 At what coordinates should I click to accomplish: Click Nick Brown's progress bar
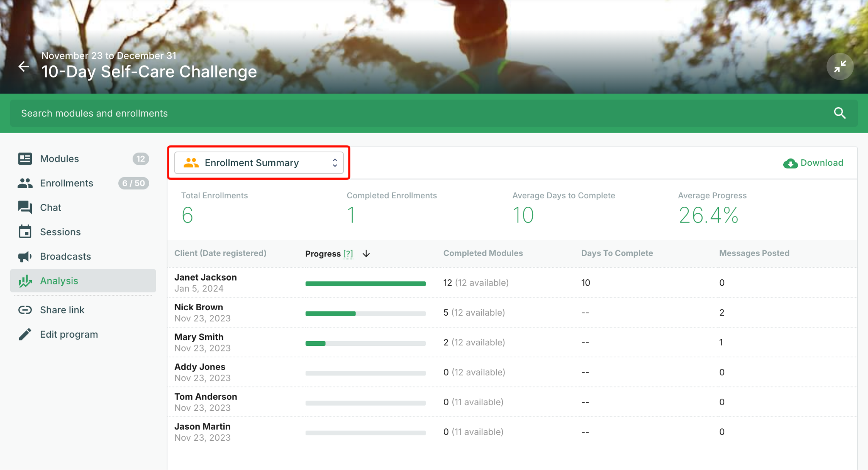pyautogui.click(x=365, y=314)
